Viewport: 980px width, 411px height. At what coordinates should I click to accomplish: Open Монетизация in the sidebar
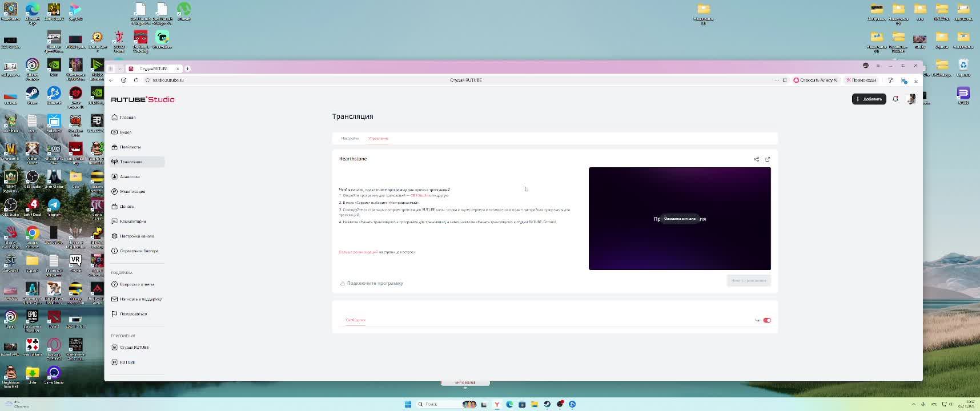point(137,191)
